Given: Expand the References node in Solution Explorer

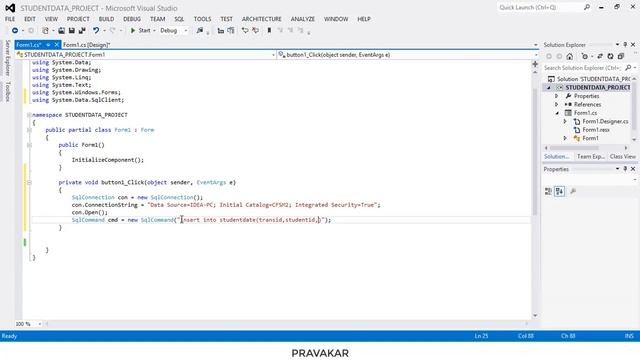Looking at the screenshot, I should coord(556,104).
